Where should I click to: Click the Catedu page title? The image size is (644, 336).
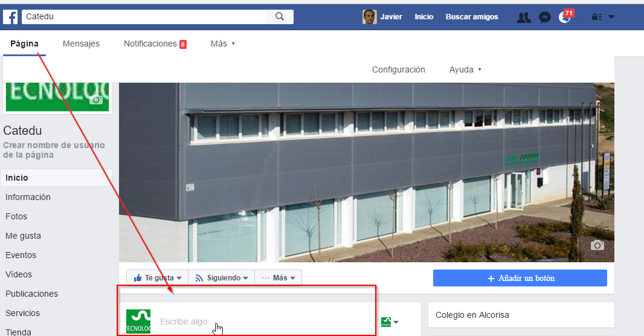22,131
